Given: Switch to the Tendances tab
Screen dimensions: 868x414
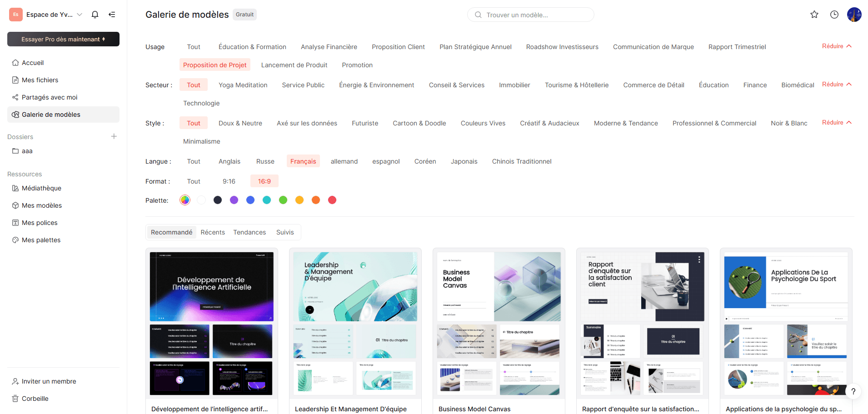Looking at the screenshot, I should (249, 232).
